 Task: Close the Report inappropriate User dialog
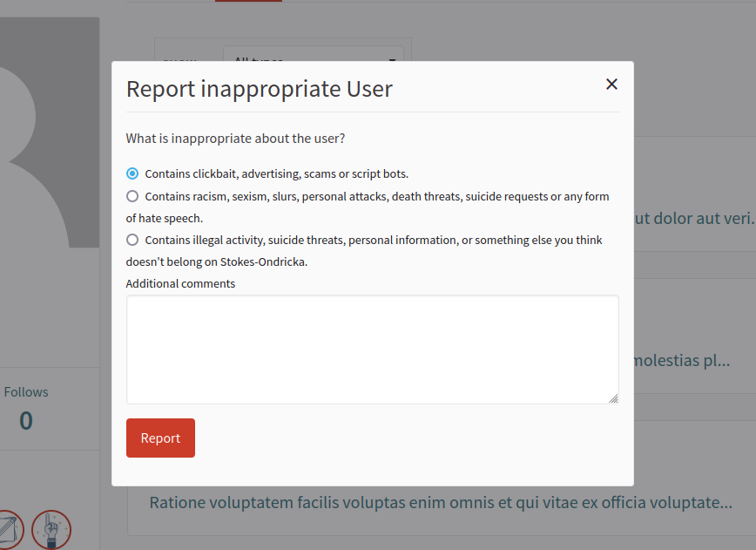(611, 85)
